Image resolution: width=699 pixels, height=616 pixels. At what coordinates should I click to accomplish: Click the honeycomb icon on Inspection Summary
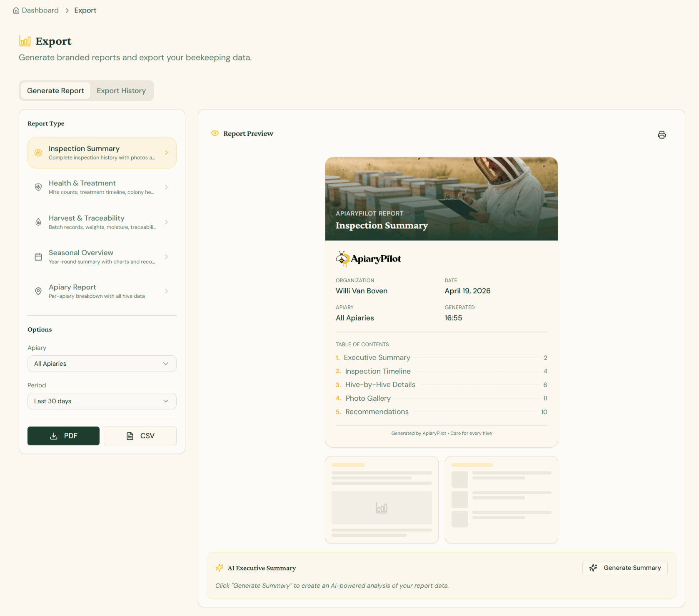pyautogui.click(x=38, y=153)
